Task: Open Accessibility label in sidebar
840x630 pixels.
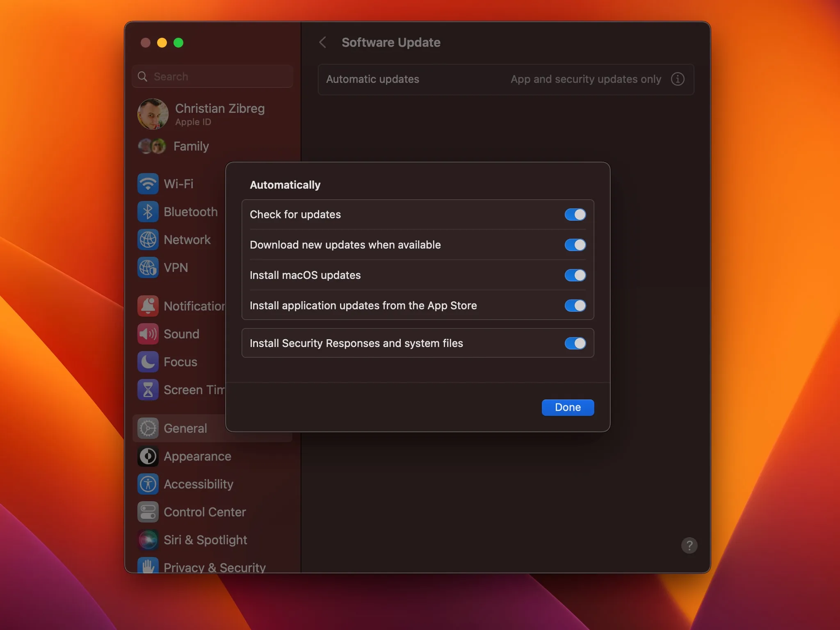Action: click(x=199, y=484)
